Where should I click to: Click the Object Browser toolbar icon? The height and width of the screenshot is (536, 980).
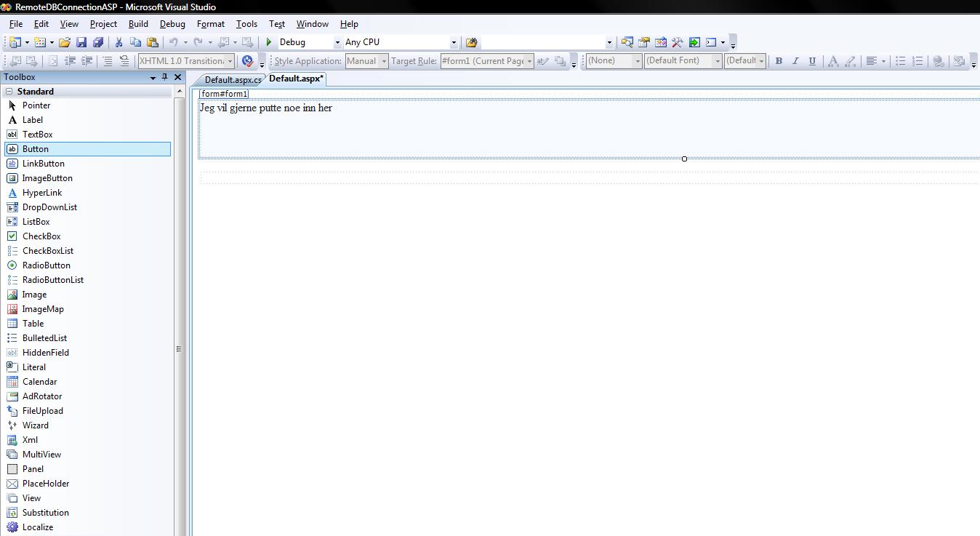click(661, 42)
